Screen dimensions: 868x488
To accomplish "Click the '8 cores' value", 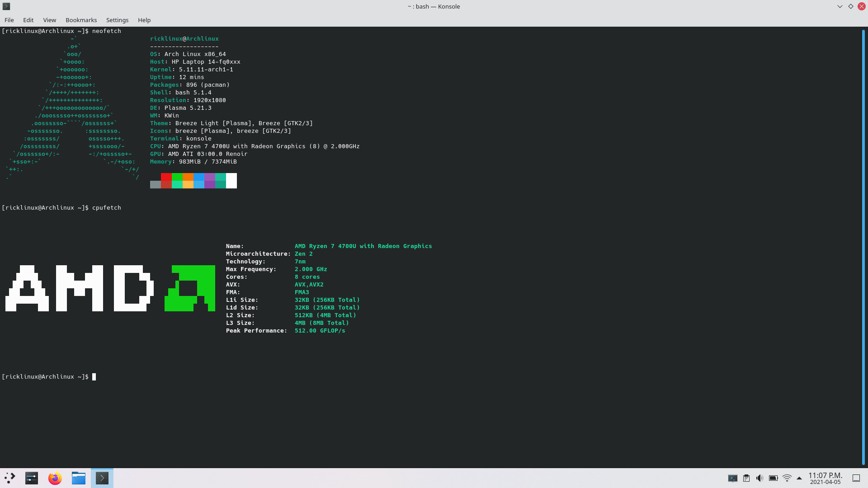I will pyautogui.click(x=307, y=277).
